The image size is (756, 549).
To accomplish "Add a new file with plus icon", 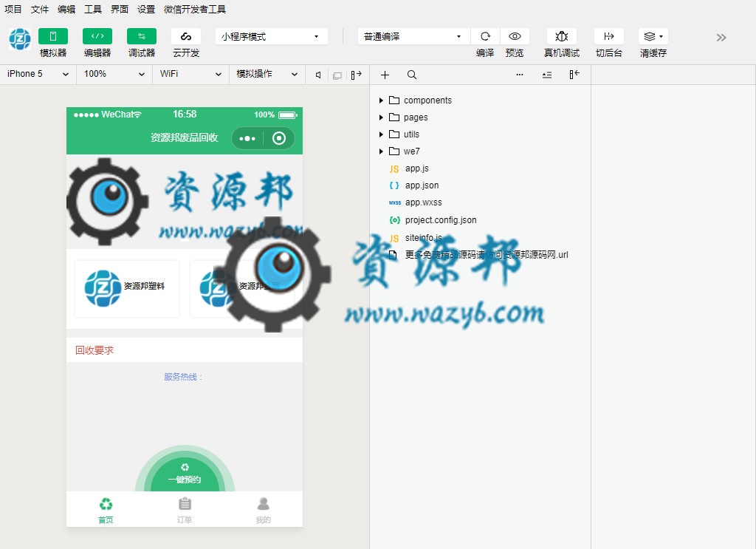I will (x=385, y=75).
